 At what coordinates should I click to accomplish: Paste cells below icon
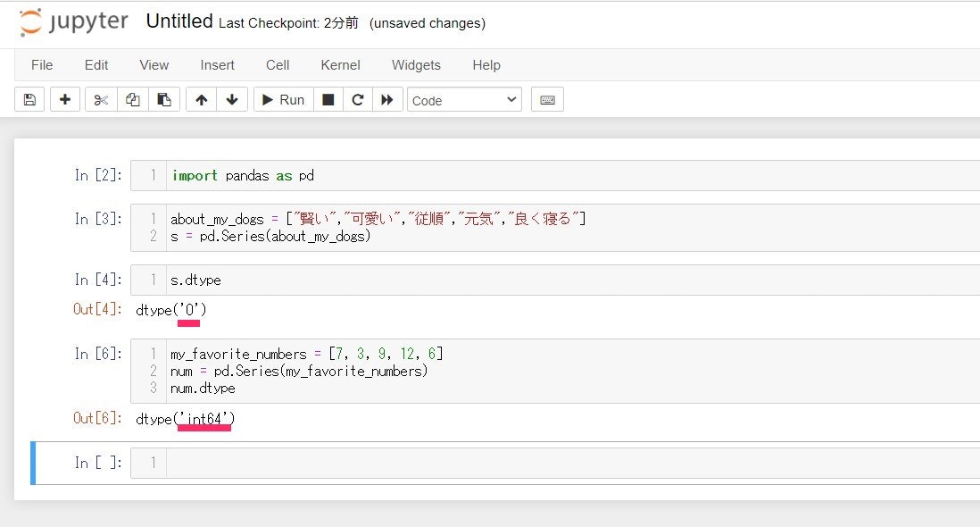[x=164, y=99]
